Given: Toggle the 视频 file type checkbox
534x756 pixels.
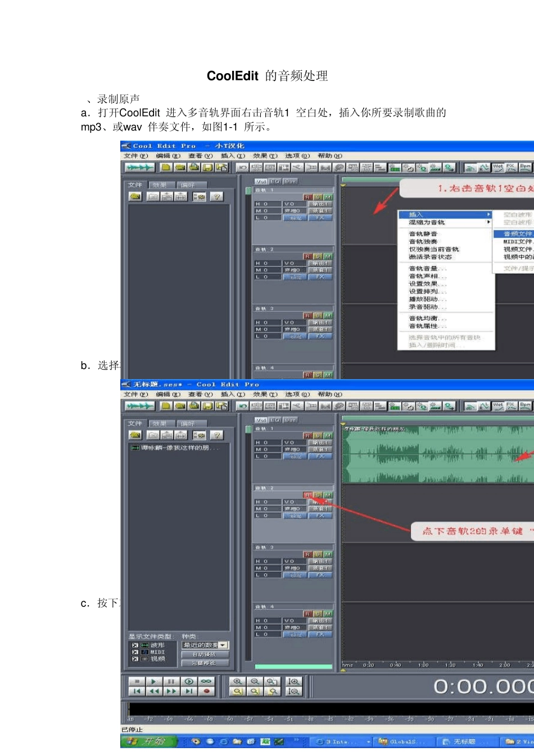Looking at the screenshot, I should click(135, 659).
